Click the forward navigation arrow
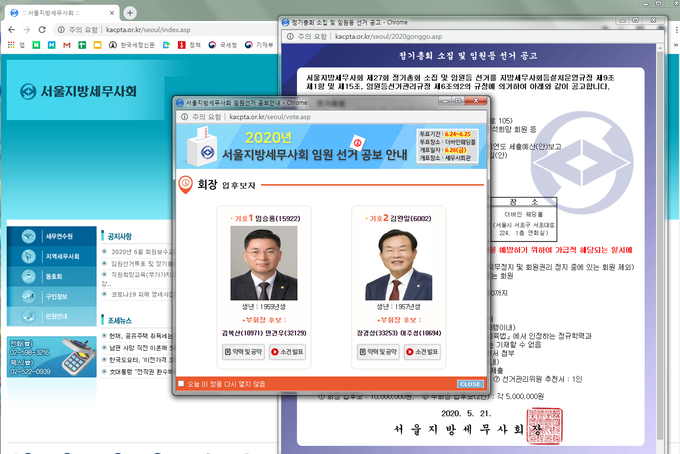 tap(27, 29)
